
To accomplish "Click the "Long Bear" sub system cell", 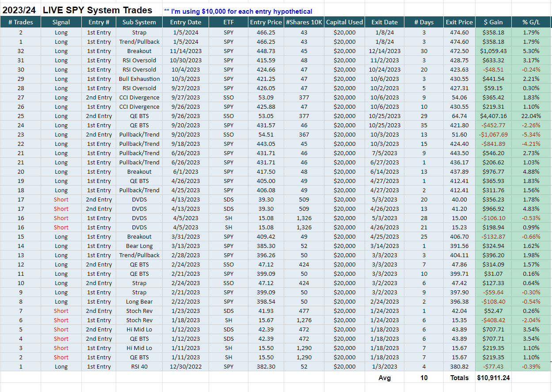I will (x=139, y=301).
